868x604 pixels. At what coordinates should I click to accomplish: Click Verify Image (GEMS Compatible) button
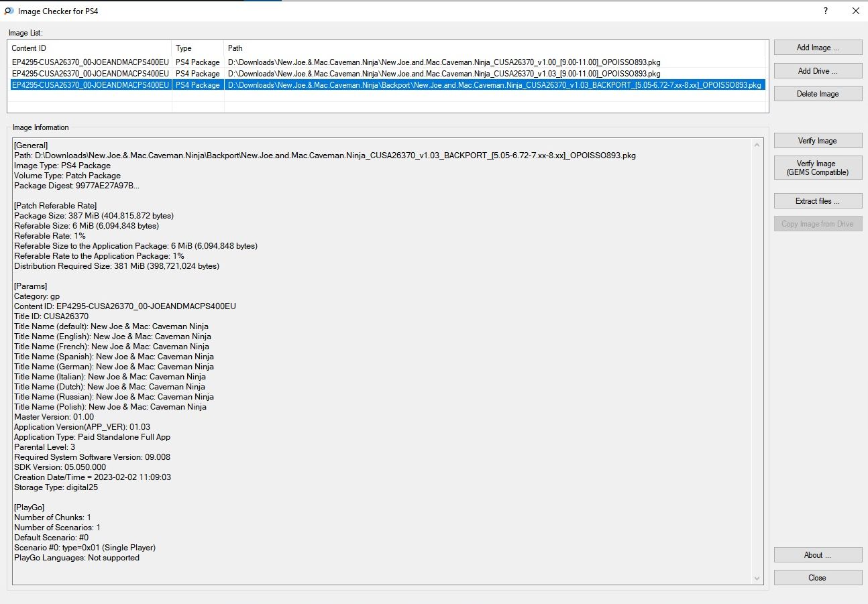(818, 168)
